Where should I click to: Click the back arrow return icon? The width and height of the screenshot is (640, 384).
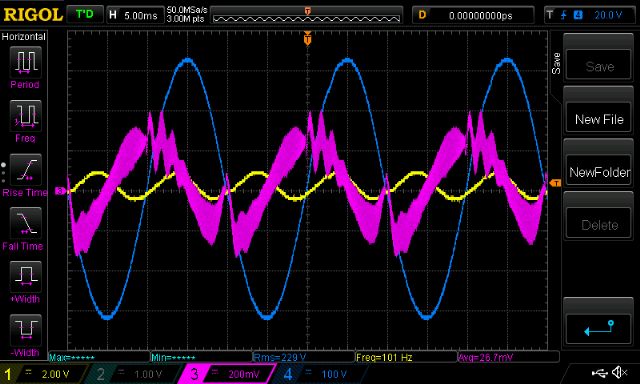click(x=599, y=329)
